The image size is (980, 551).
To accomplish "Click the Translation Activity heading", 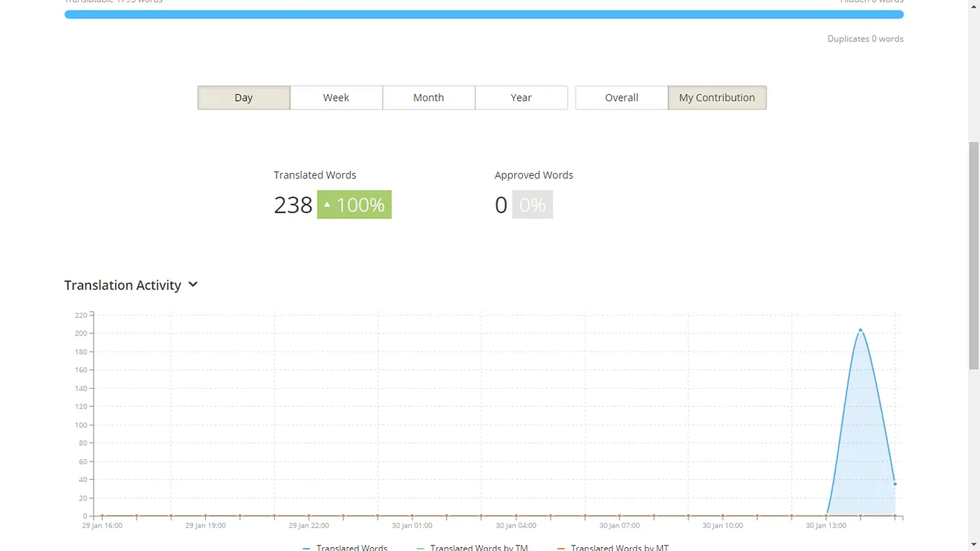I will pos(122,285).
